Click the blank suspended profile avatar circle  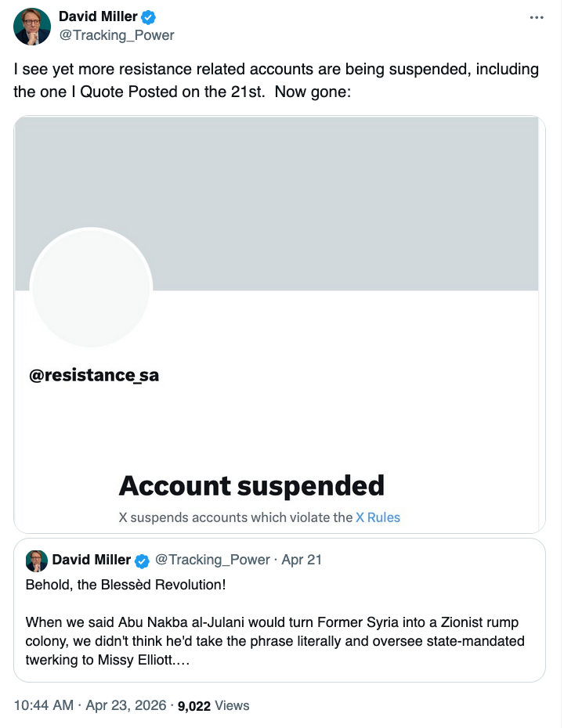[x=91, y=289]
